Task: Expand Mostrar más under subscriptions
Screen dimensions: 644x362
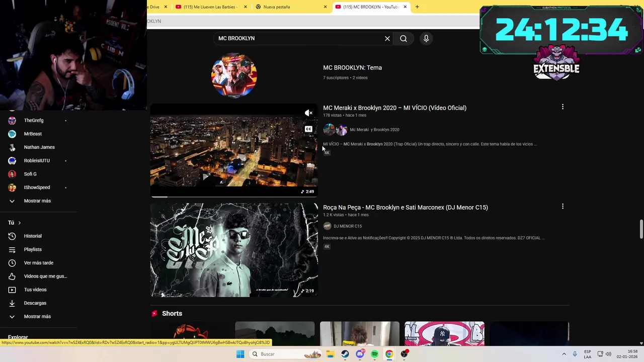Action: click(37, 201)
